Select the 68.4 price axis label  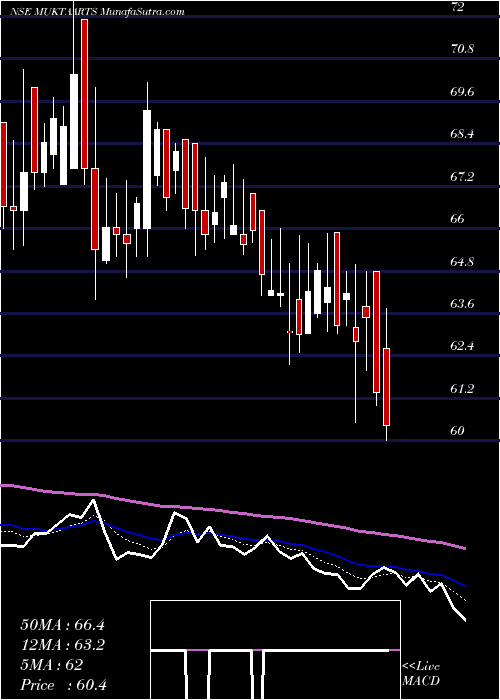tap(462, 134)
